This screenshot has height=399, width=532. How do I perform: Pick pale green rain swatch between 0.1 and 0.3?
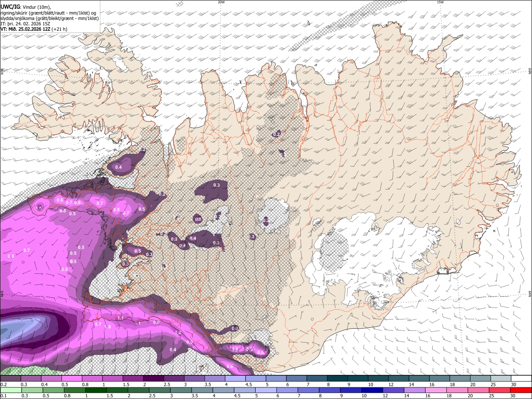[x=11, y=390]
